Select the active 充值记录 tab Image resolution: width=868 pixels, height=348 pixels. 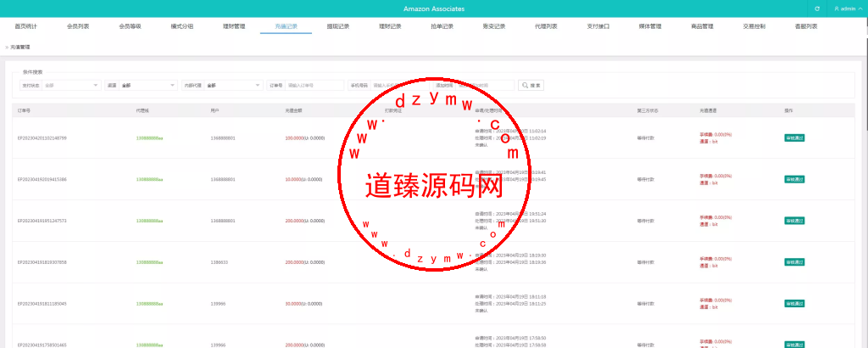point(286,26)
